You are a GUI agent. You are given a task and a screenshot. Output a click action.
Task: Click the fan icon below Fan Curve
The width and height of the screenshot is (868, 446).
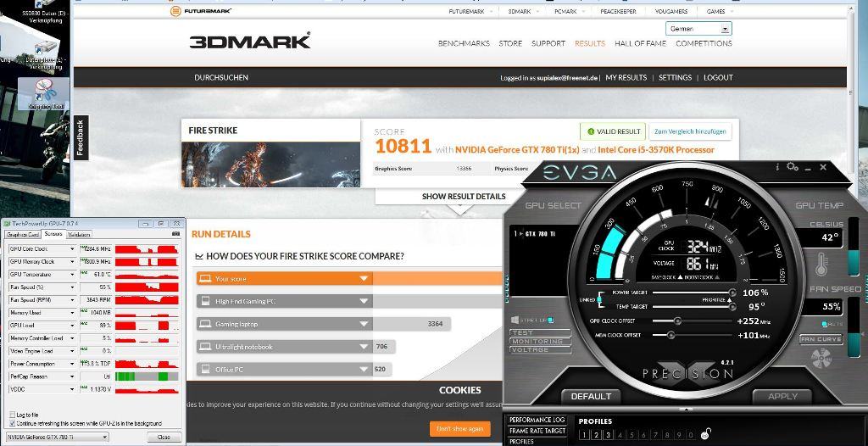[x=821, y=359]
